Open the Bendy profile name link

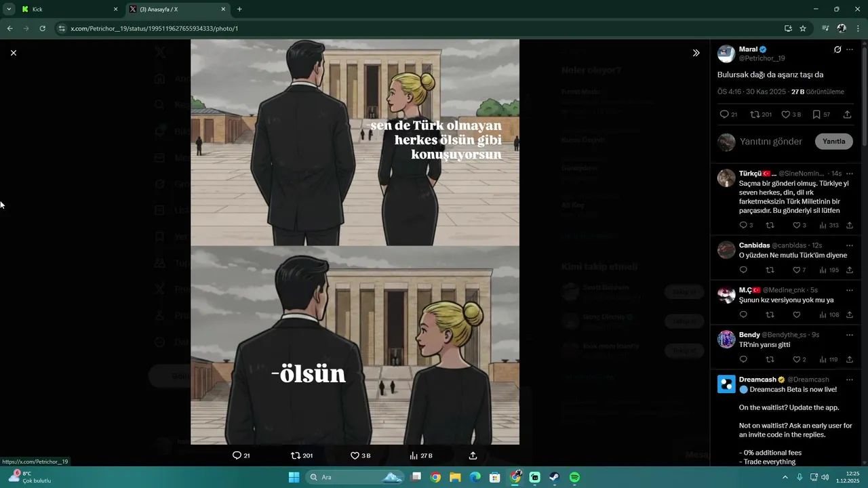[x=749, y=334]
